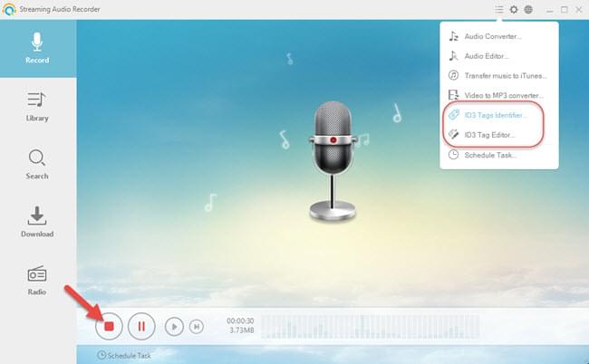Select Video to MP3 converter
Image resolution: width=589 pixels, height=364 pixels.
[499, 95]
